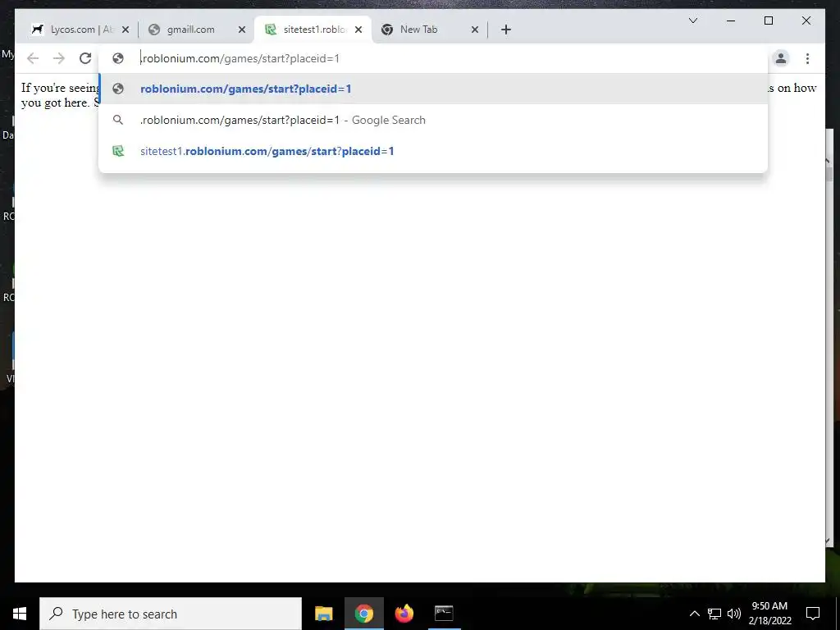Close the New Tab tab
The image size is (840, 630).
[475, 30]
